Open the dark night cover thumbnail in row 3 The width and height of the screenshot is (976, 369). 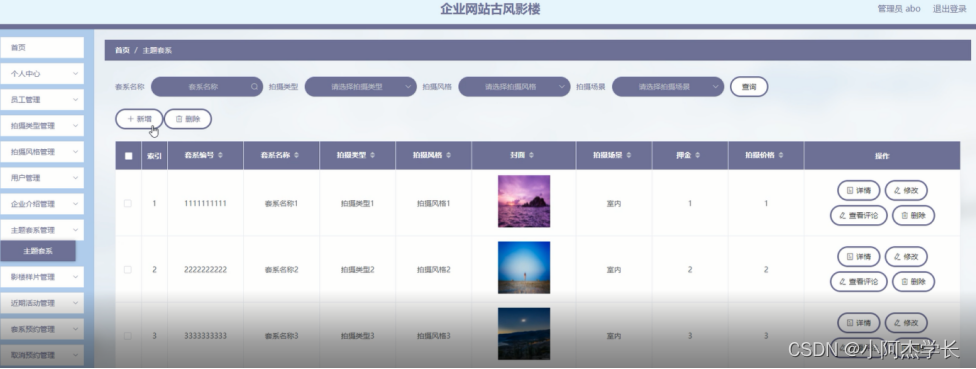[523, 334]
